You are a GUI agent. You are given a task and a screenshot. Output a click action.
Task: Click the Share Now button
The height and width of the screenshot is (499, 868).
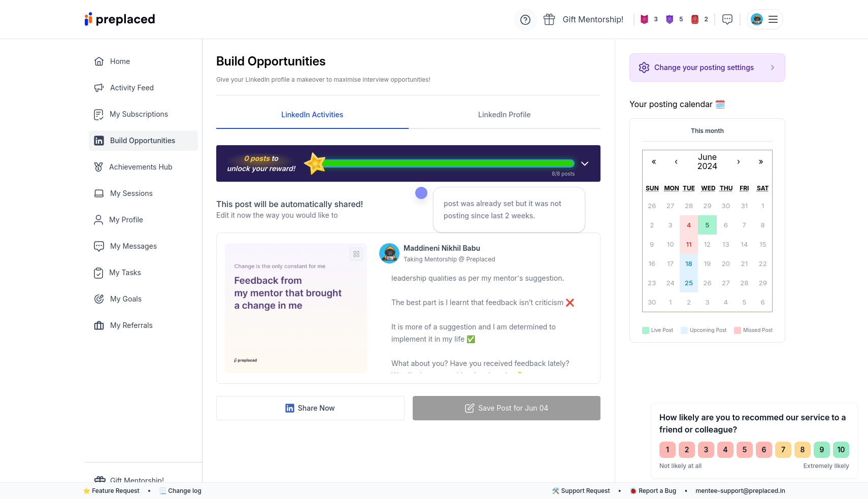pos(310,408)
